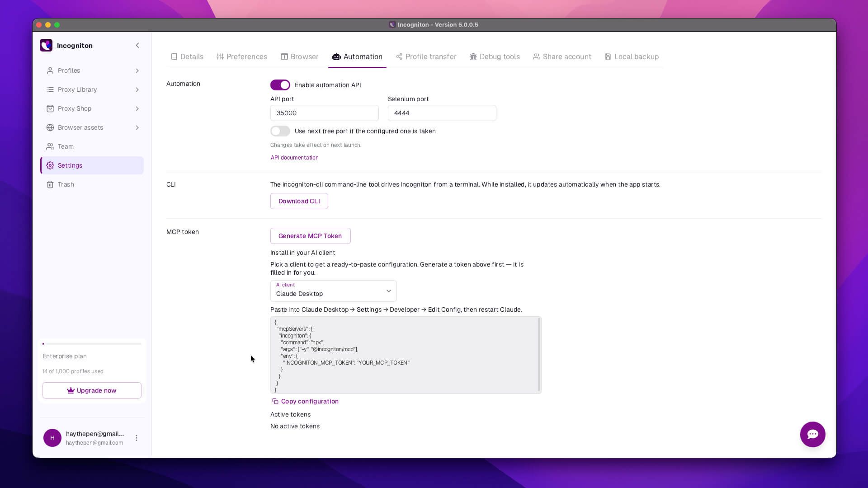Click the Download CLI button
This screenshot has width=868, height=488.
pos(299,201)
